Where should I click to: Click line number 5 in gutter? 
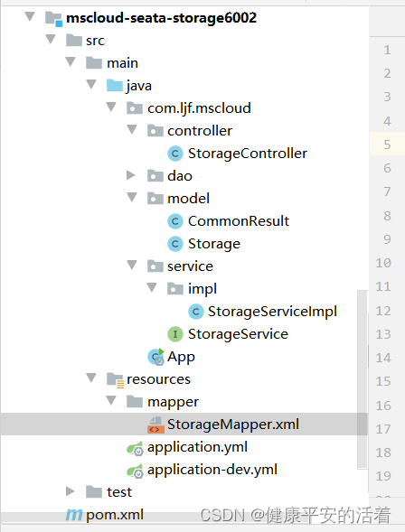pyautogui.click(x=387, y=145)
